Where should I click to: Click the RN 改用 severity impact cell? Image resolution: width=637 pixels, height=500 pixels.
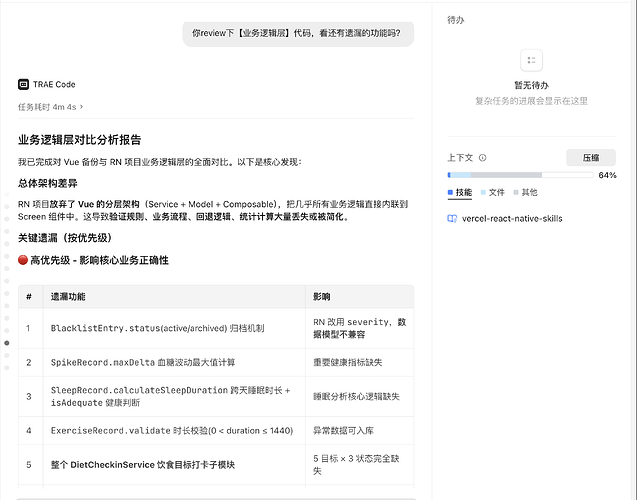click(x=360, y=328)
